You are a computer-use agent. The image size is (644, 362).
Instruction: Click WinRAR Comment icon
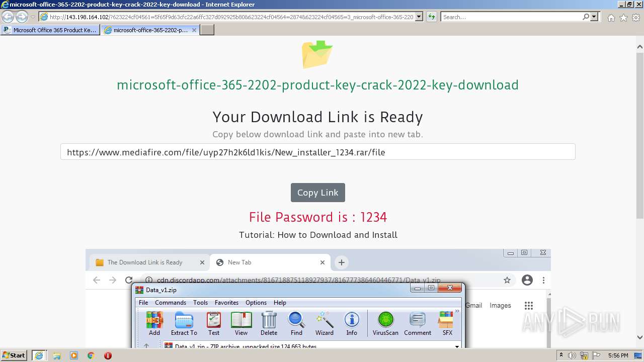pos(418,324)
